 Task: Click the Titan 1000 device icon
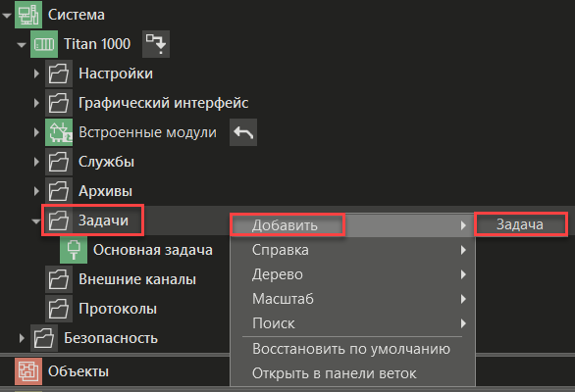[44, 44]
